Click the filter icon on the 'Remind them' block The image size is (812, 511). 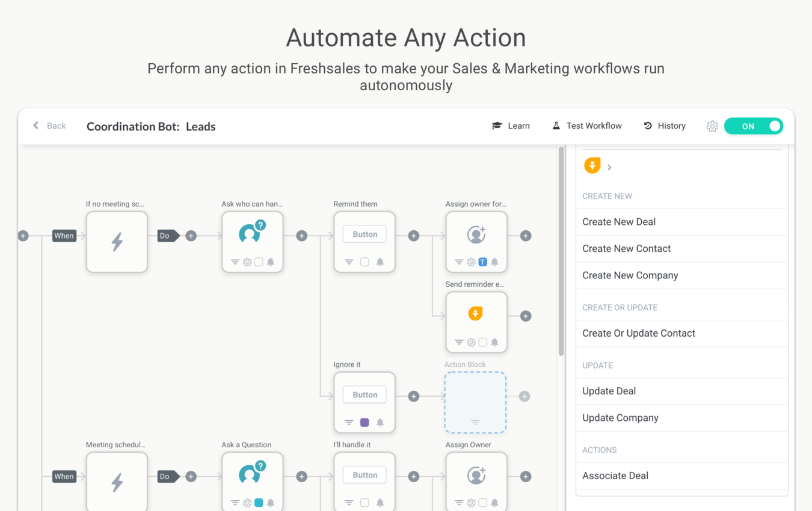(x=349, y=262)
